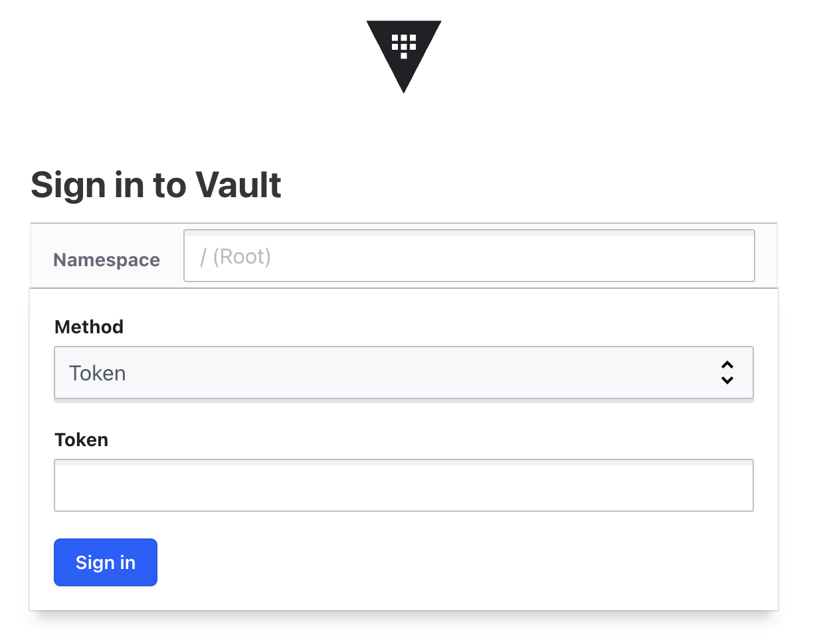
Task: Click right end of Token input
Action: pos(737,485)
